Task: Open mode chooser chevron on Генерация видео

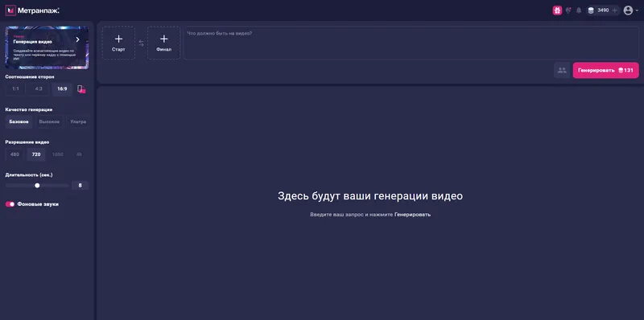Action: [x=77, y=39]
